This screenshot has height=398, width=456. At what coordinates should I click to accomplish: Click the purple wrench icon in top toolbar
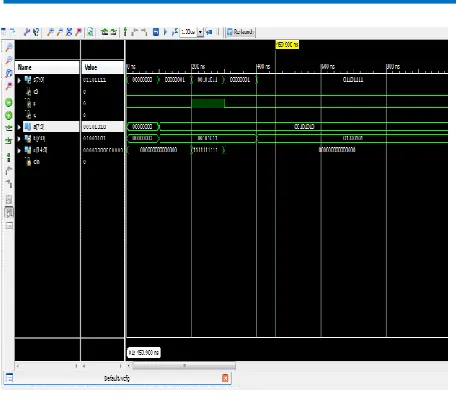[x=27, y=32]
